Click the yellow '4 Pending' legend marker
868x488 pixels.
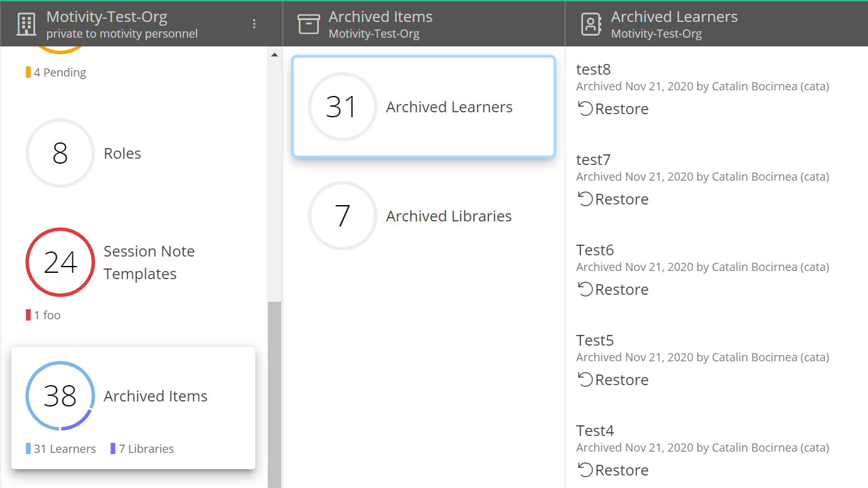pyautogui.click(x=27, y=72)
